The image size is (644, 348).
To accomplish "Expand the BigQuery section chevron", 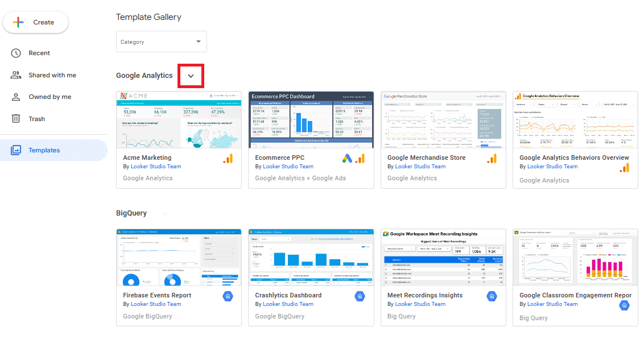I will 164,214.
